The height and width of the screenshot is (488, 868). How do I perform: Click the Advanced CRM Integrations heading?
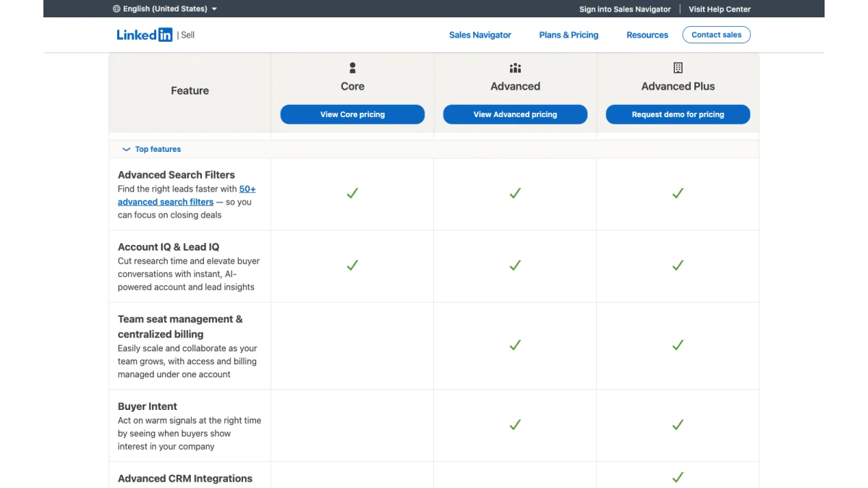185,479
